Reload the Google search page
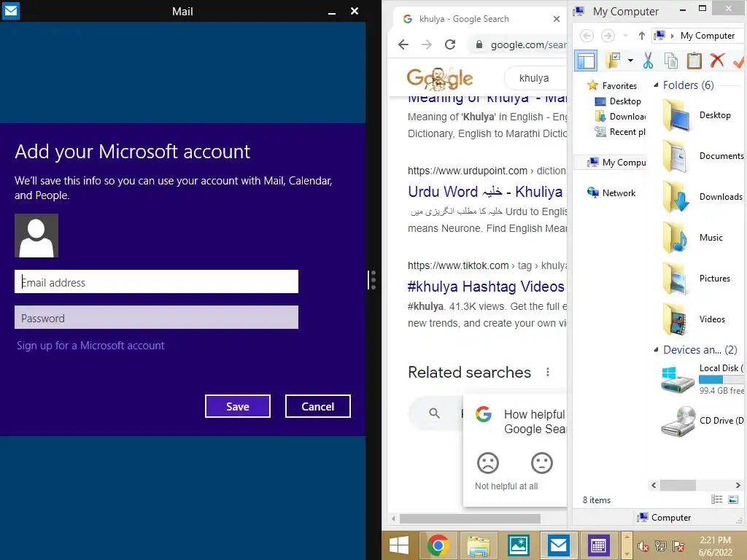747x560 pixels. coord(450,44)
